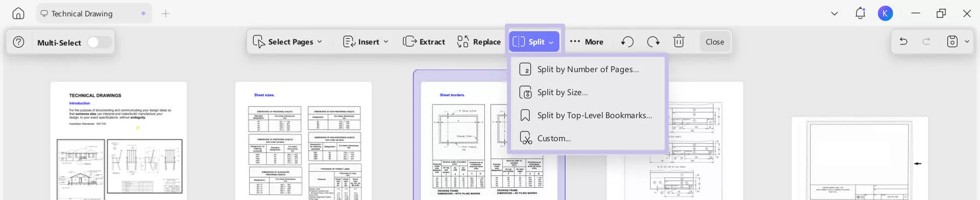Select the landscape title block page thumbnail

point(860,159)
